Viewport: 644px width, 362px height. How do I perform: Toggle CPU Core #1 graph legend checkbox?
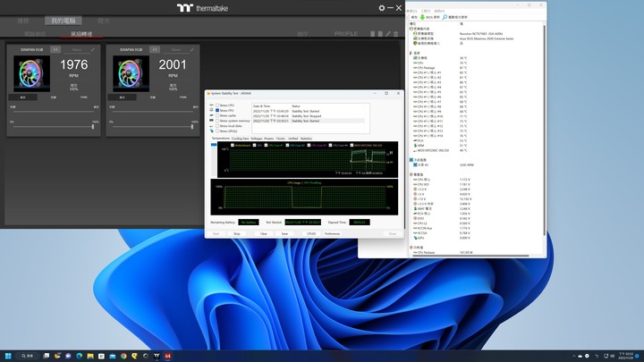coord(266,146)
